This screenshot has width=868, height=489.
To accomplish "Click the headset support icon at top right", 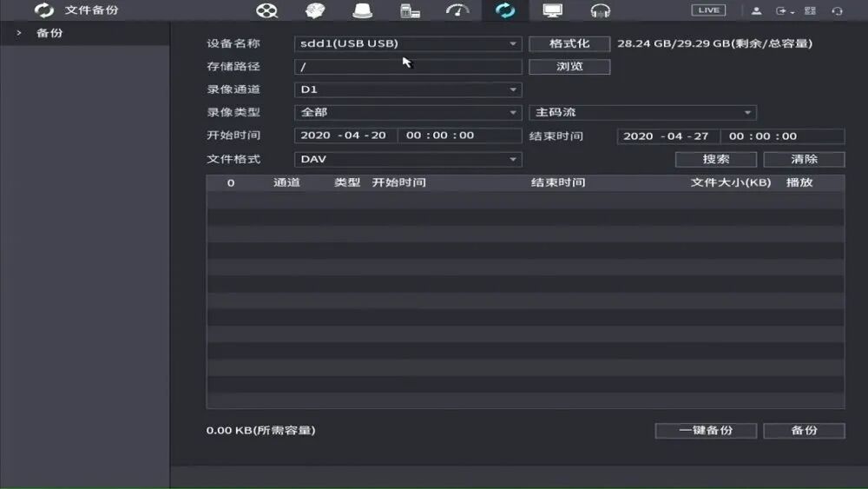I will point(837,10).
